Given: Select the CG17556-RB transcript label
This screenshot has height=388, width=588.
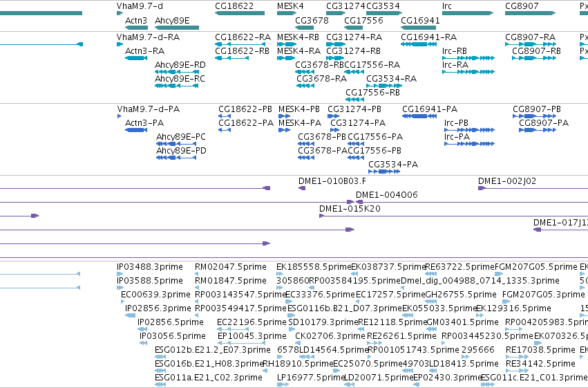Looking at the screenshot, I should click(x=372, y=93).
